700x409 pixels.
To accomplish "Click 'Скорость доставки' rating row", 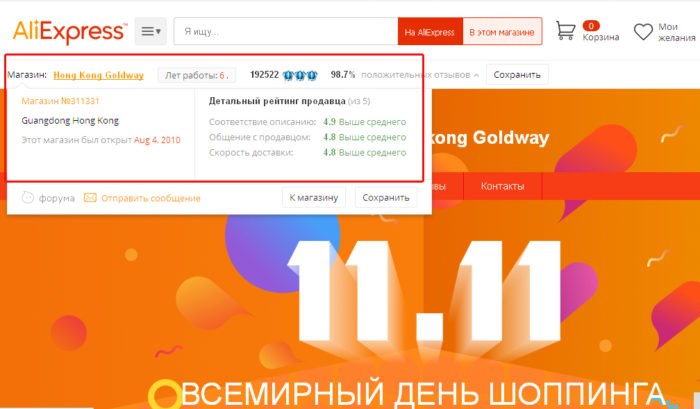I will (x=308, y=152).
